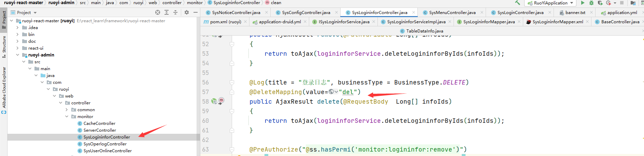Image resolution: width=644 pixels, height=156 pixels.
Task: Open profiler options dropdown arrow
Action: click(615, 3)
